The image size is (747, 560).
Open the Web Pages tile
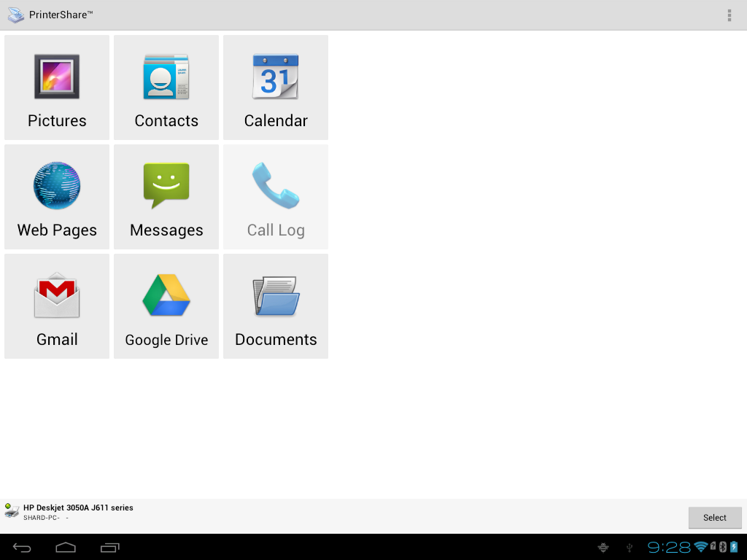[57, 197]
